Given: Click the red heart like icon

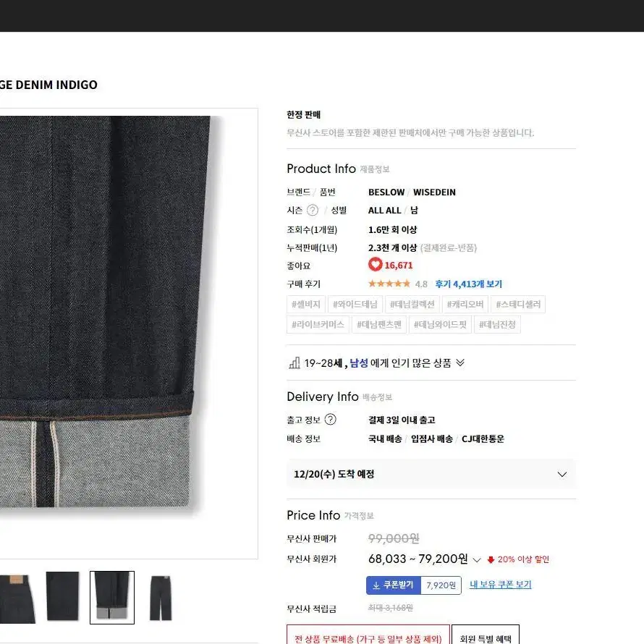Looking at the screenshot, I should (375, 265).
